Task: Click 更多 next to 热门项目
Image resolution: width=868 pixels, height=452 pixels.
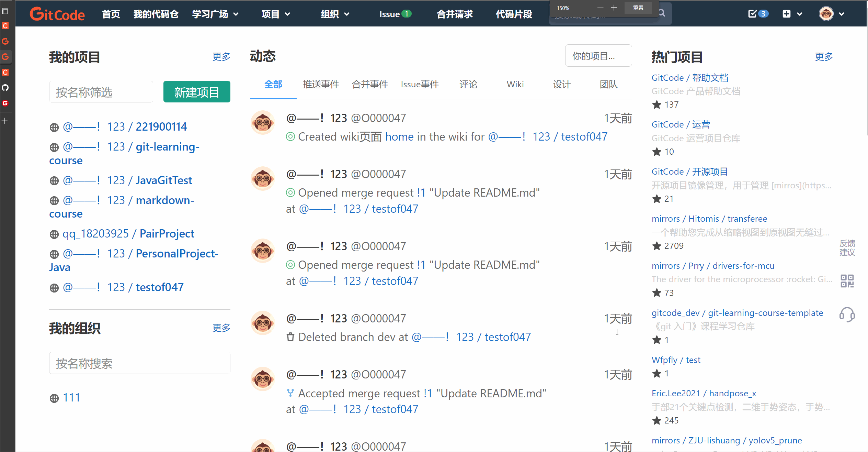Action: [x=824, y=57]
